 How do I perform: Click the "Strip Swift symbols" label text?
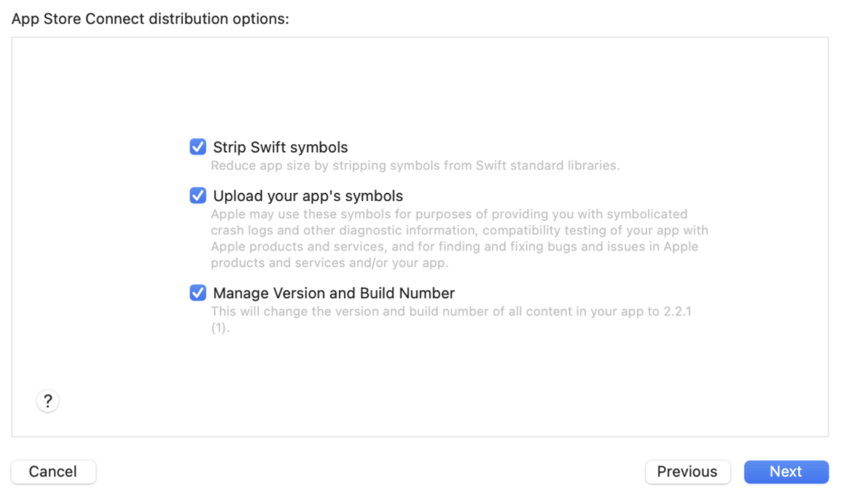click(x=281, y=147)
